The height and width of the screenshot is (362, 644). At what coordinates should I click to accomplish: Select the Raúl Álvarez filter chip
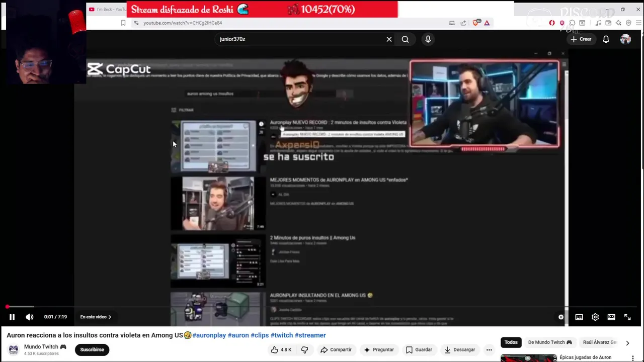point(600,342)
